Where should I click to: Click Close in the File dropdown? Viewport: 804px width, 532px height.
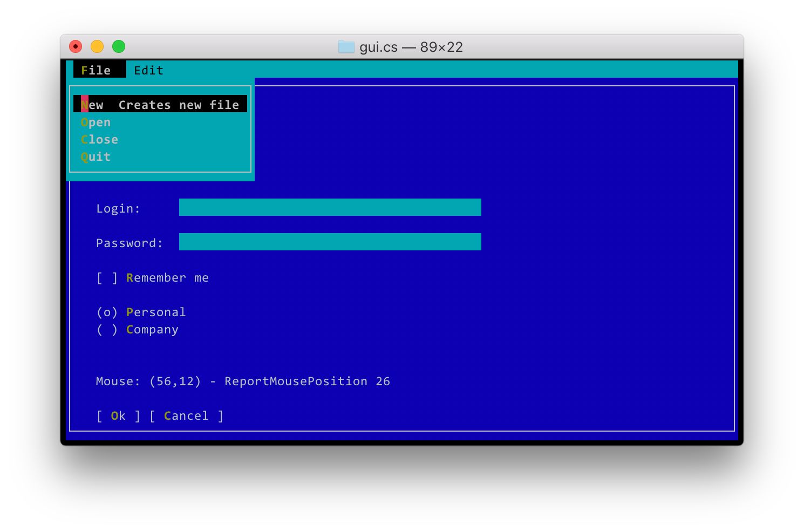pos(100,139)
